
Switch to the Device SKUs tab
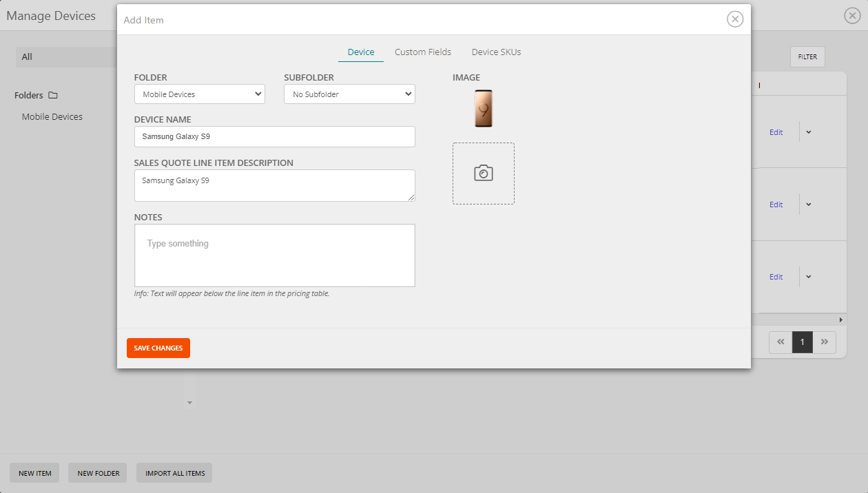pos(496,52)
